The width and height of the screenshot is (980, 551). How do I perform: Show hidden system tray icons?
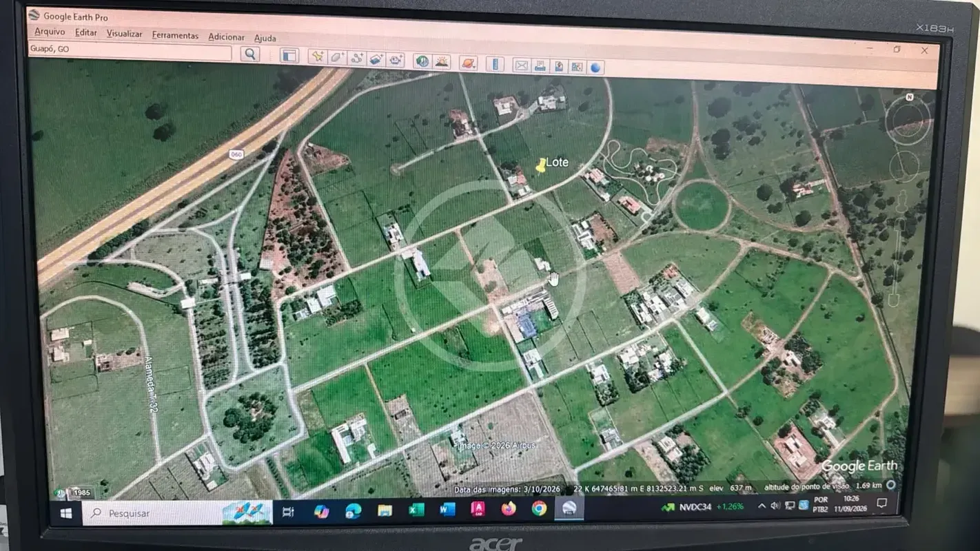(762, 506)
